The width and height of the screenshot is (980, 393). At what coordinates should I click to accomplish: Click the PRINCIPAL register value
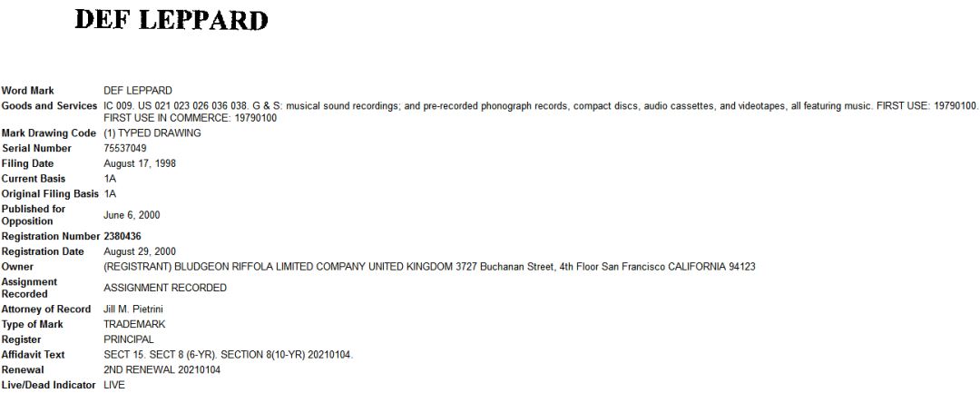129,339
